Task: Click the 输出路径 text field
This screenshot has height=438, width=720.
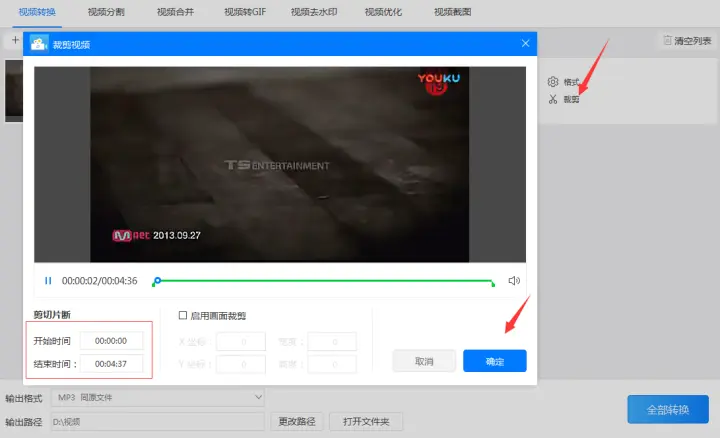Action: 158,421
